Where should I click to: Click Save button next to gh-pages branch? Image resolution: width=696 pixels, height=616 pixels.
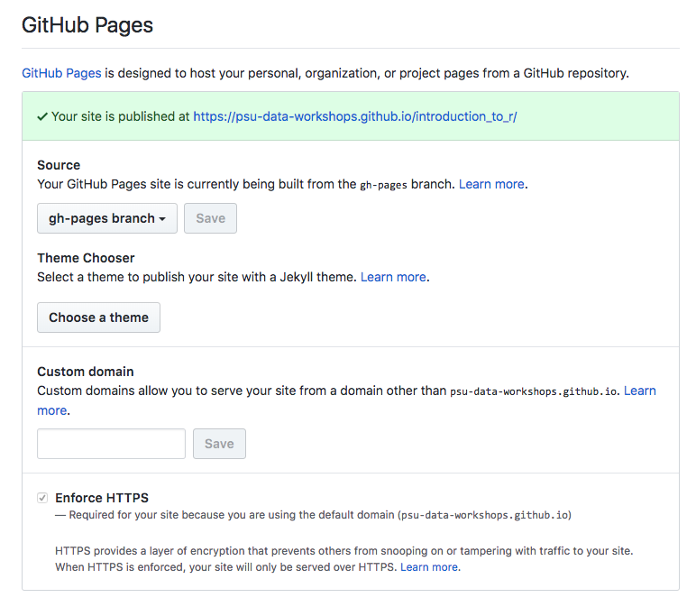[x=210, y=218]
